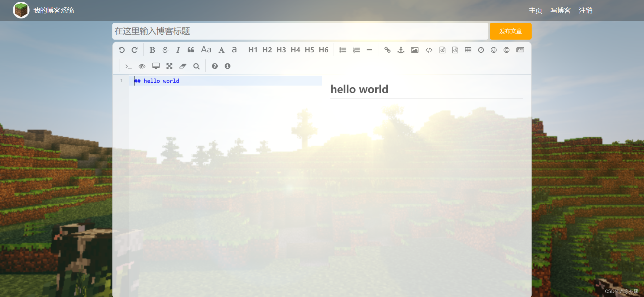Apply strikethrough formatting

tap(165, 50)
